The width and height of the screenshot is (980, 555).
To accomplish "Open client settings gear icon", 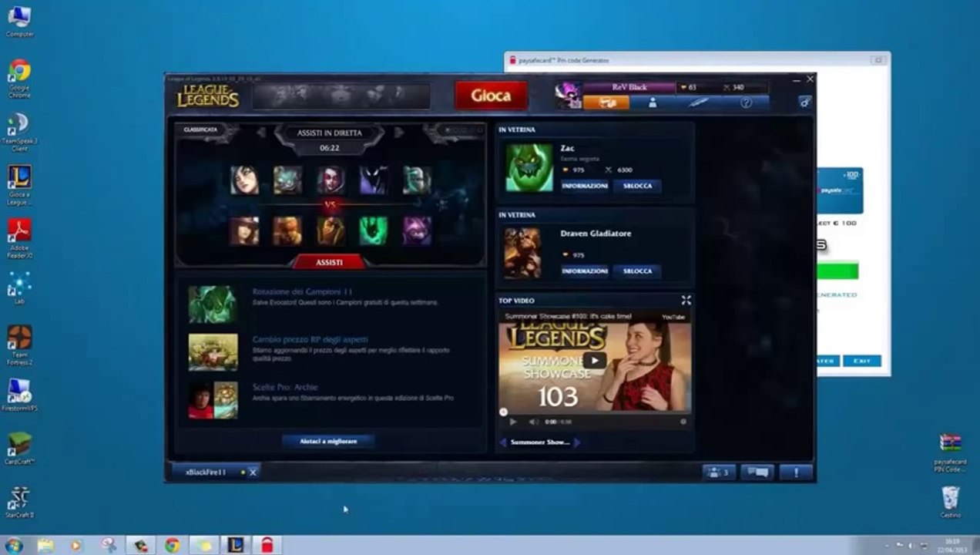I will tap(805, 102).
